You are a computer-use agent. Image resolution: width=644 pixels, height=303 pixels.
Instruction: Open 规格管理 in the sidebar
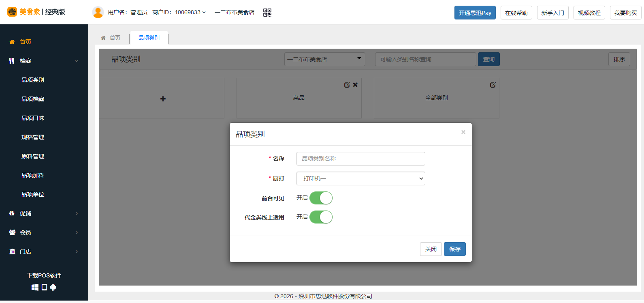(33, 137)
